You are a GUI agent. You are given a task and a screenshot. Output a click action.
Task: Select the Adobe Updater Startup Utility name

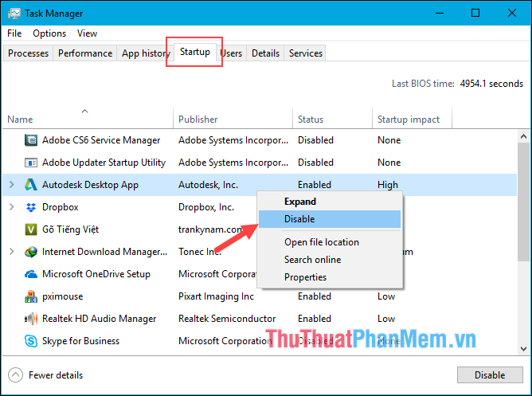(x=104, y=163)
